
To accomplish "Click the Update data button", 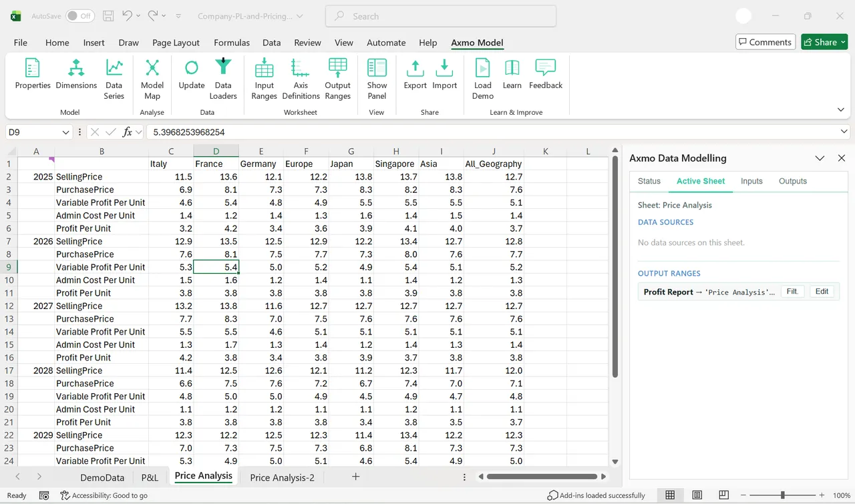I will 192,74.
